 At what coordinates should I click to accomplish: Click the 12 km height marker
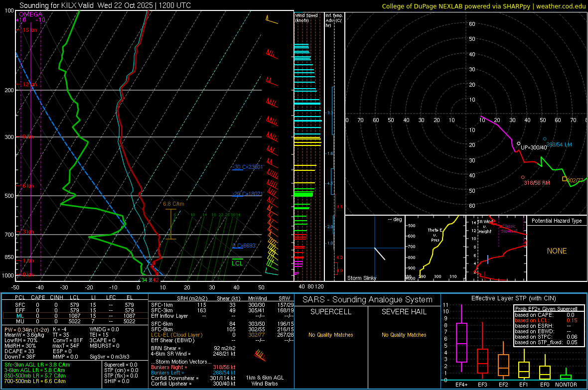point(29,84)
